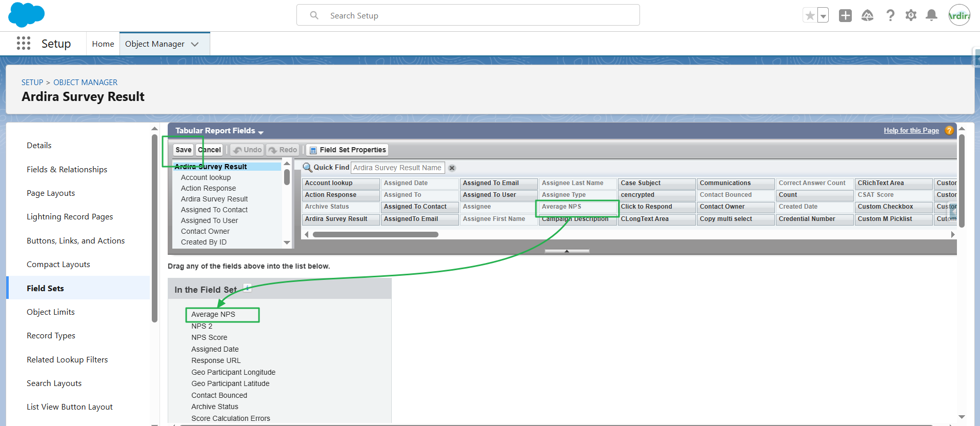980x426 pixels.
Task: Click the orange help icon beside Help for this Page
Action: tap(949, 130)
